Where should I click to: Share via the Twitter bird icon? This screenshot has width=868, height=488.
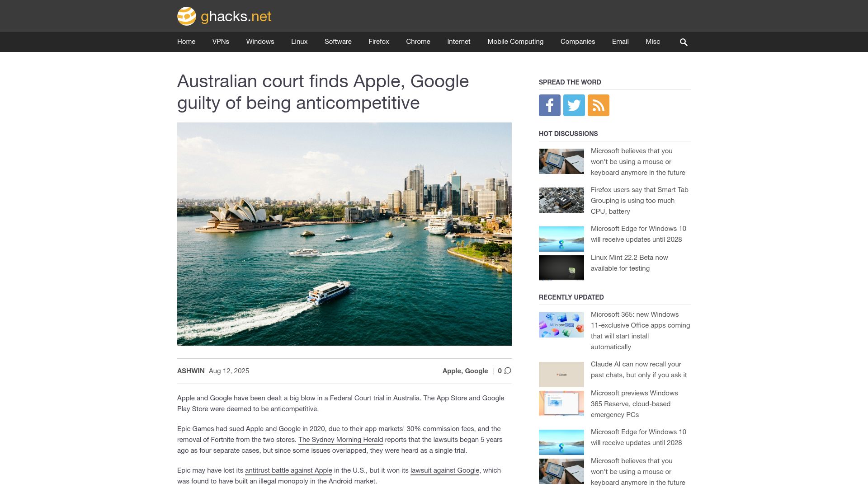click(574, 105)
